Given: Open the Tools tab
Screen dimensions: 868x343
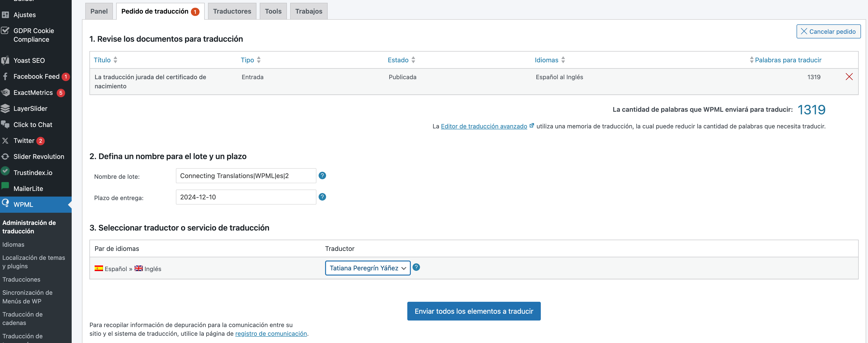Looking at the screenshot, I should (x=273, y=11).
